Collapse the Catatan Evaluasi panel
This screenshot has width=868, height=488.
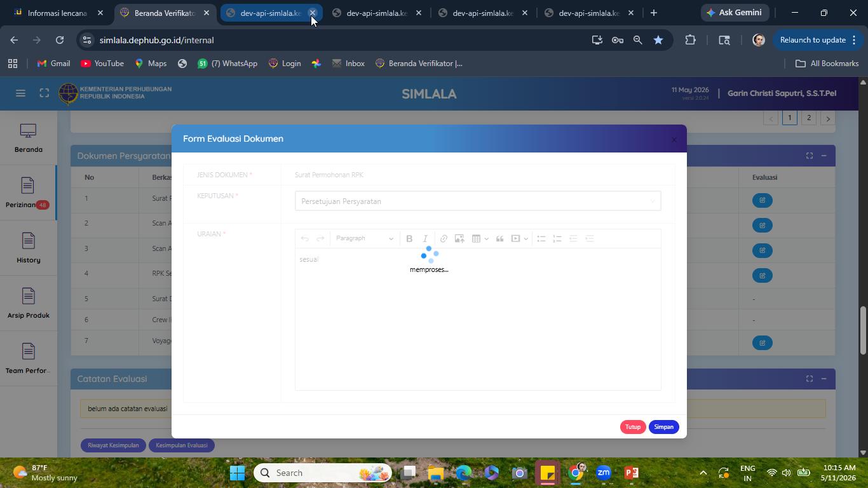coord(824,379)
